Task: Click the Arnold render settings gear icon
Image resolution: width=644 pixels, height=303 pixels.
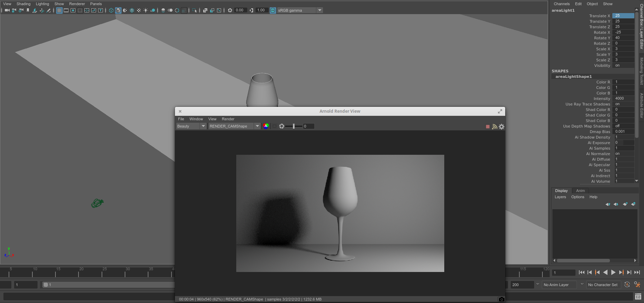Action: 501,127
